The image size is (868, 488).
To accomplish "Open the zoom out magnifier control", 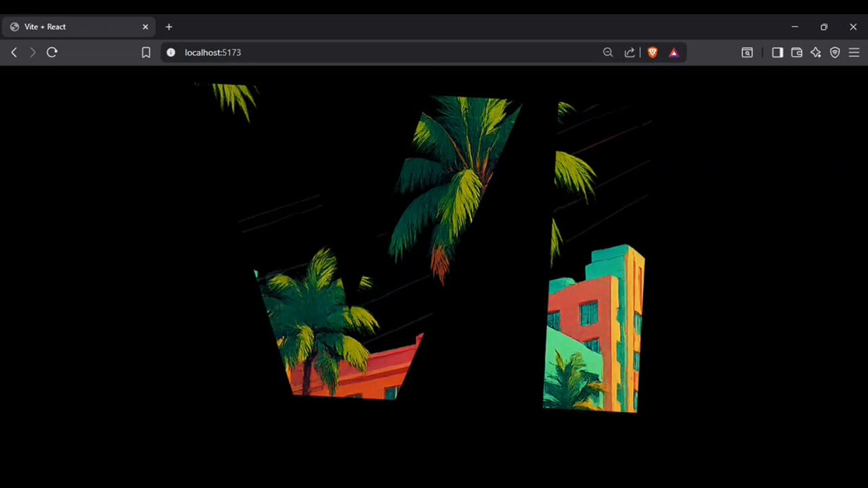I will point(608,53).
